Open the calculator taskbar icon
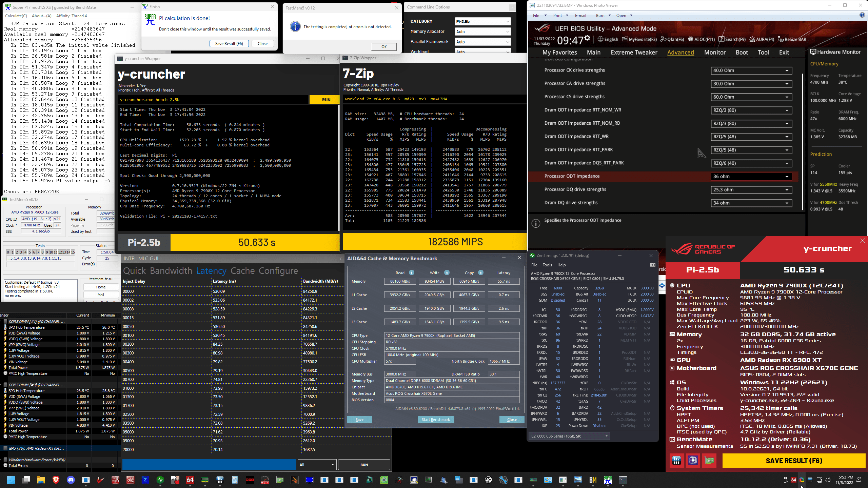868x488 pixels. coord(235,480)
